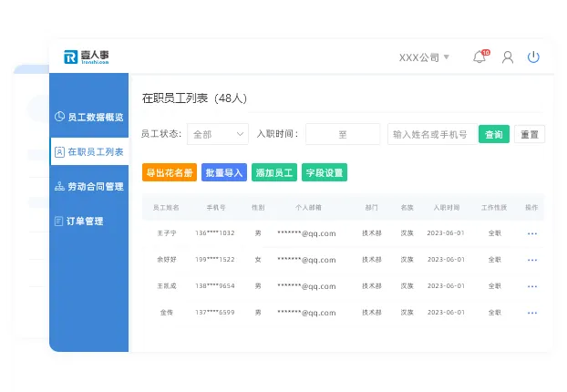Click phone number 136****1032
Viewport: 567px width, 392px height.
click(215, 233)
